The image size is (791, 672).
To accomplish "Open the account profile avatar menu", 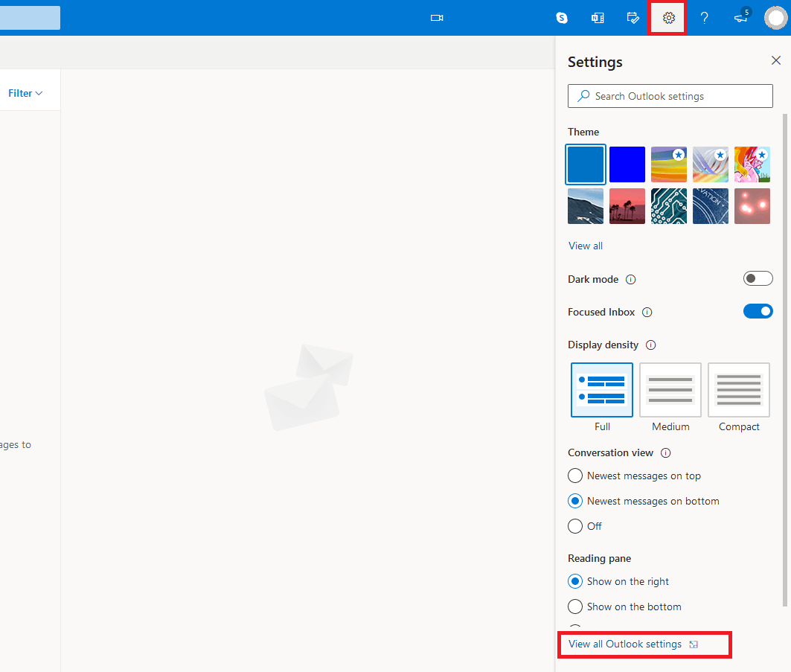I will click(776, 18).
